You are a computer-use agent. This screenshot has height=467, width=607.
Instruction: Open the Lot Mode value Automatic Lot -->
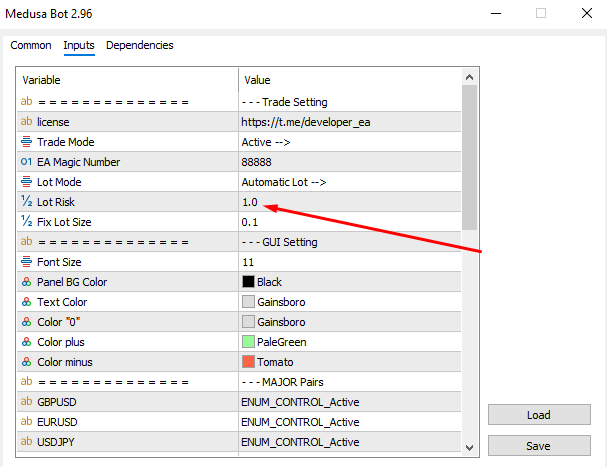284,182
